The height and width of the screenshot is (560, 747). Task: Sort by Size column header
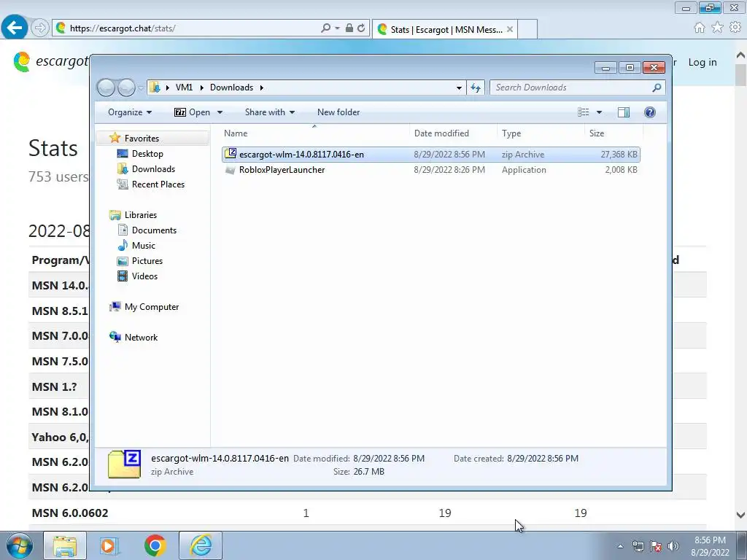coord(614,134)
